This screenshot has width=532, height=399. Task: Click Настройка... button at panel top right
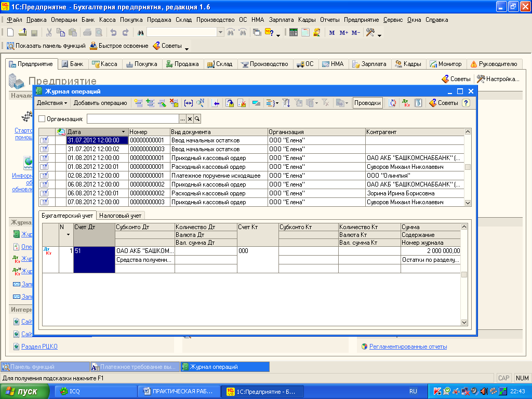tap(498, 79)
